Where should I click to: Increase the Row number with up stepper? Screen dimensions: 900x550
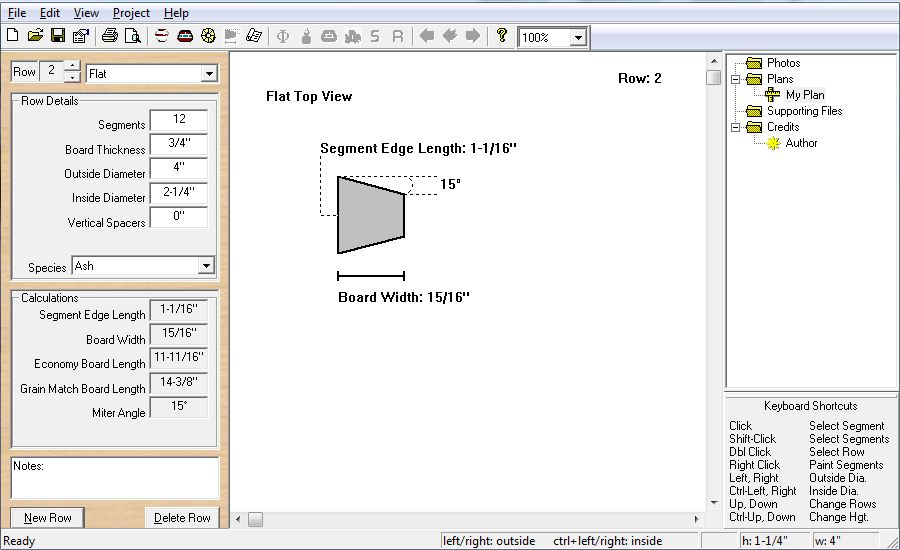tap(72, 67)
